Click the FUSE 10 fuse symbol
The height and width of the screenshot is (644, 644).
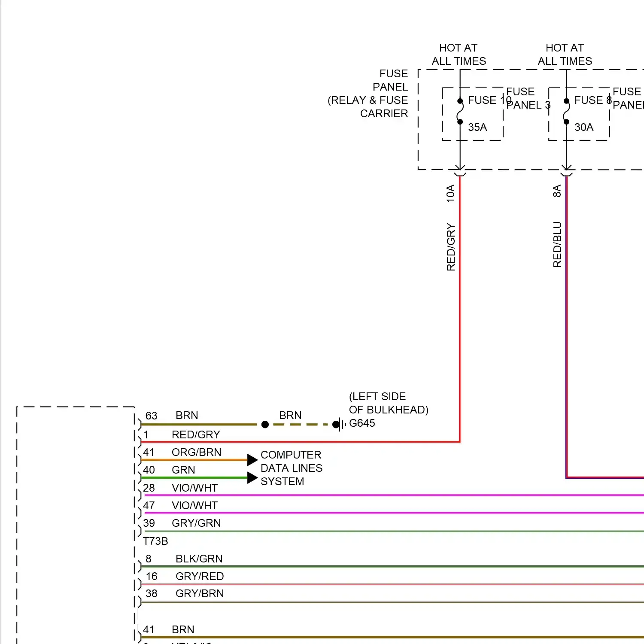point(460,112)
